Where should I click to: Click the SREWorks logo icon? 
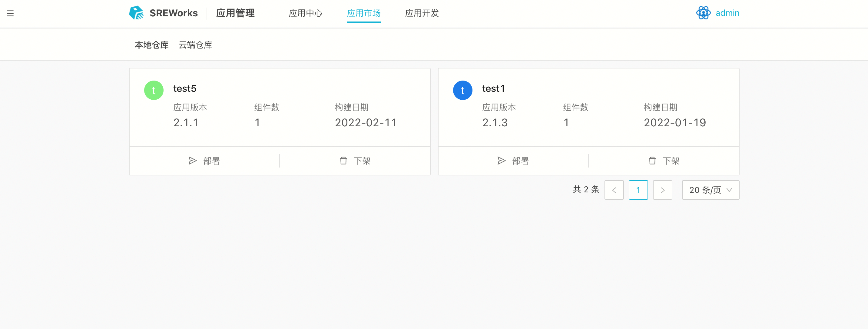pyautogui.click(x=137, y=13)
